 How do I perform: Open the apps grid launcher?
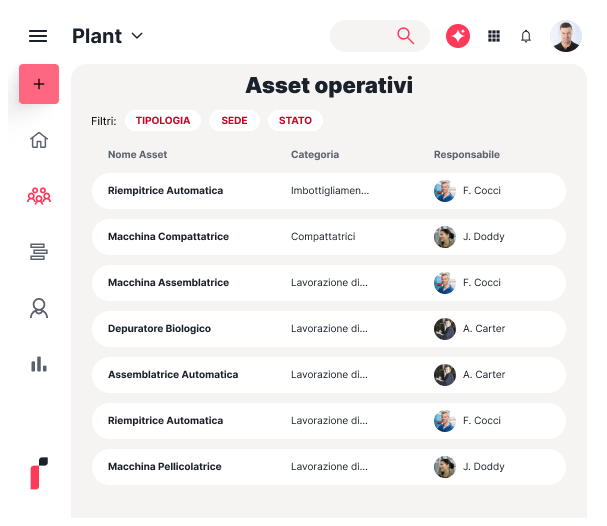click(x=493, y=36)
